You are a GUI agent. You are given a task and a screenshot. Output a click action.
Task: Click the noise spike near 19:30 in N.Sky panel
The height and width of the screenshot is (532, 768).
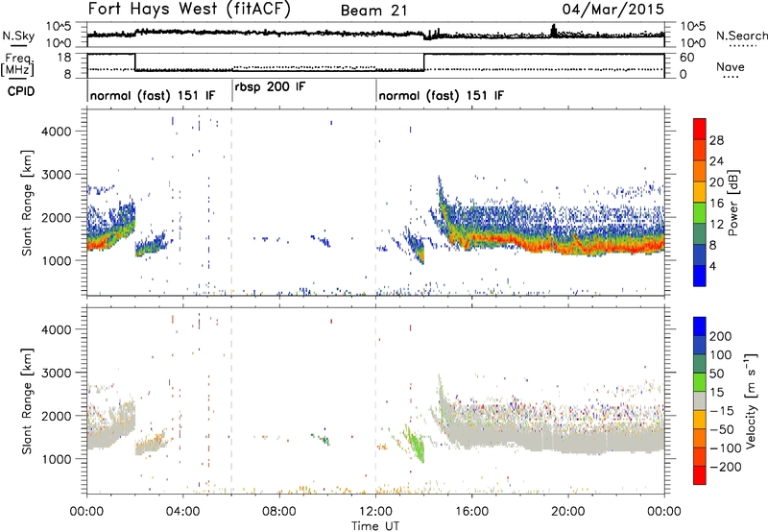(x=554, y=31)
